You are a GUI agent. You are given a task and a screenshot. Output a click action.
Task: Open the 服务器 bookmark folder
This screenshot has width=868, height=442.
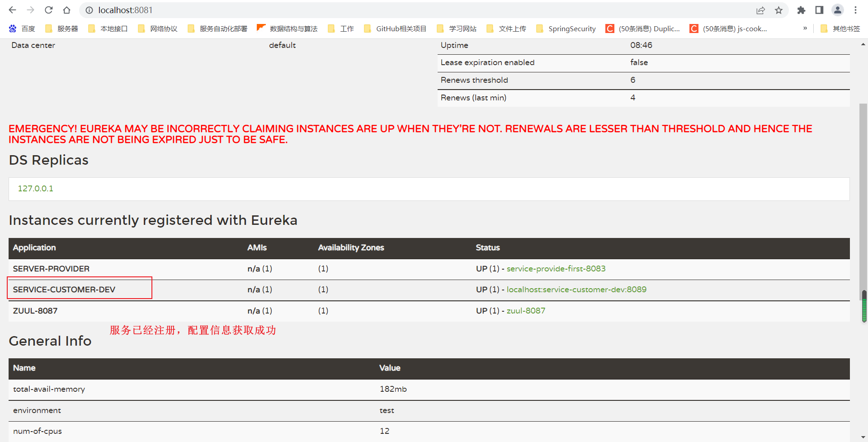(x=62, y=29)
